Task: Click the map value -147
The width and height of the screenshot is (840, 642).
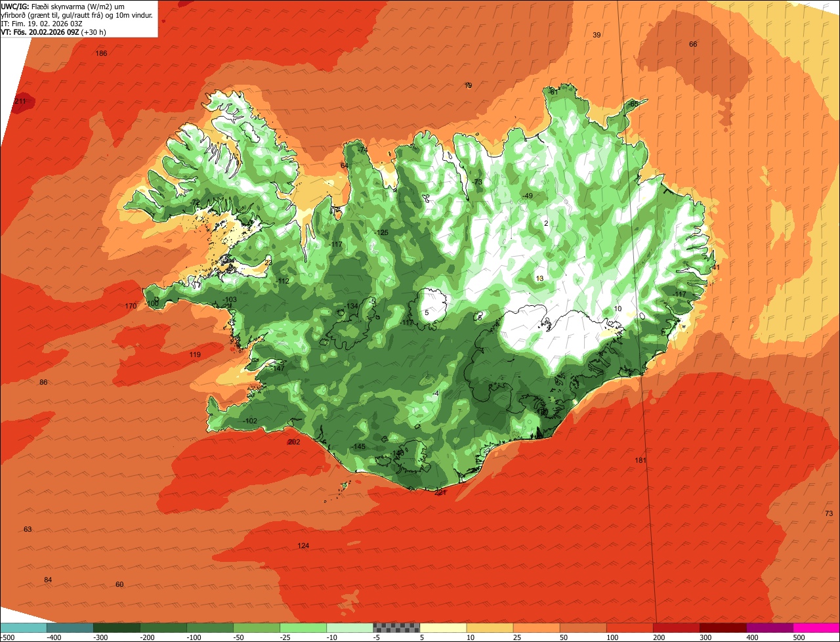Action: 278,368
